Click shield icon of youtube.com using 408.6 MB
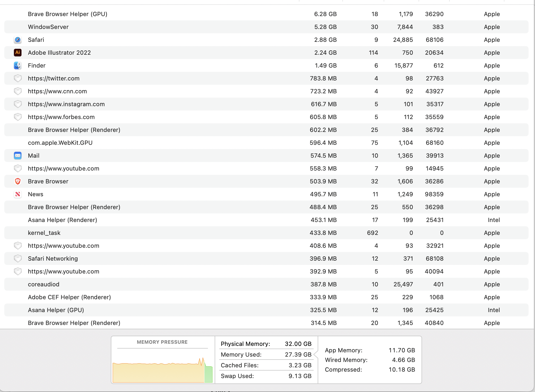This screenshot has width=535, height=392. 18,246
